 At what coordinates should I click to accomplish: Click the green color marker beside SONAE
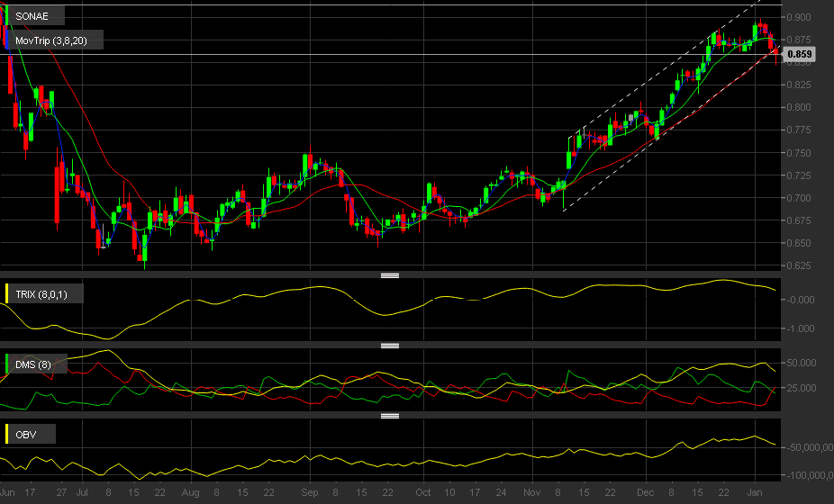click(x=6, y=16)
